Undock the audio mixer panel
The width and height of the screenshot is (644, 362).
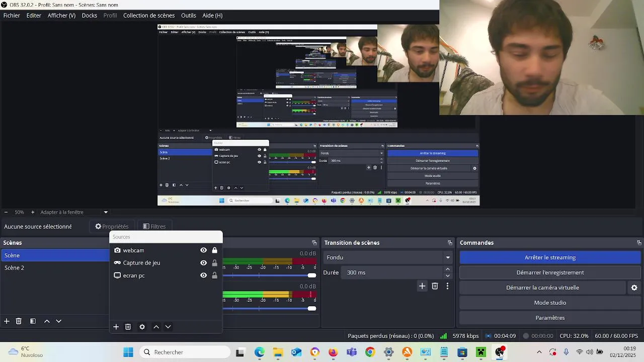pos(314,243)
